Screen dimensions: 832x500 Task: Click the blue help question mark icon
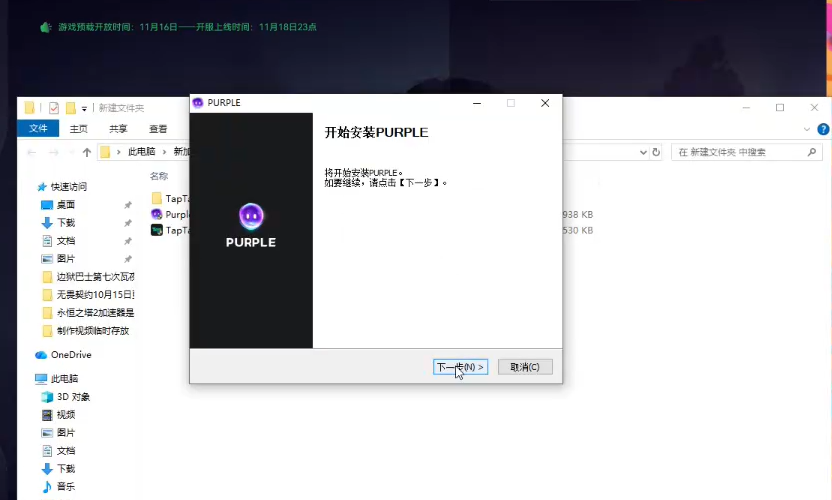(x=823, y=128)
